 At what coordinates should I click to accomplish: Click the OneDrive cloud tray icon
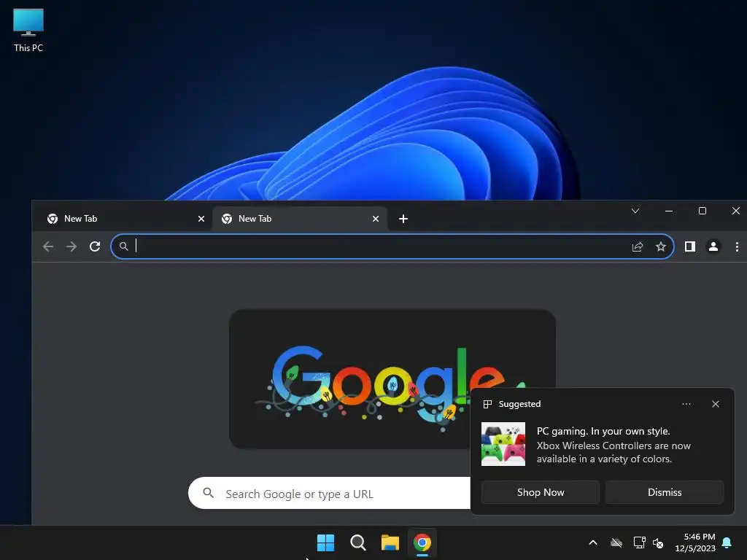tap(616, 542)
